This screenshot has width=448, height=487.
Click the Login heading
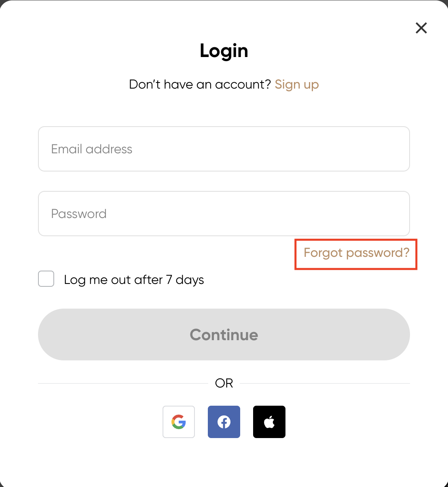[224, 51]
